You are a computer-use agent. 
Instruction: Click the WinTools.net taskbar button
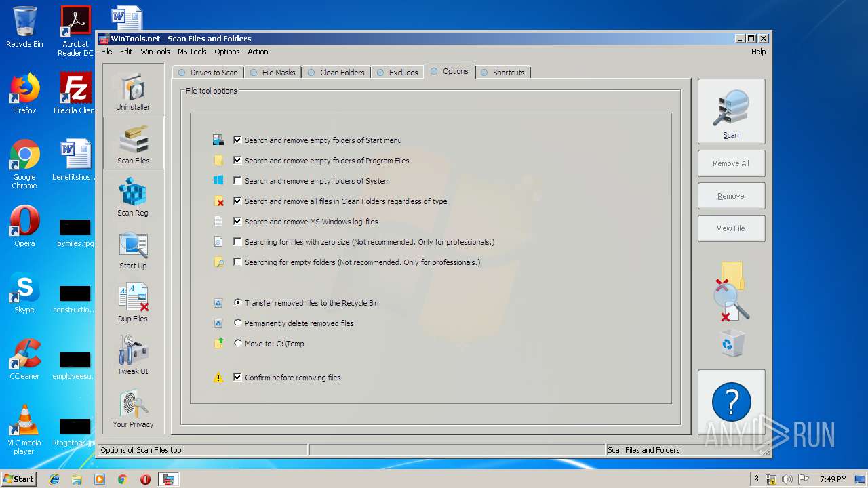168,479
